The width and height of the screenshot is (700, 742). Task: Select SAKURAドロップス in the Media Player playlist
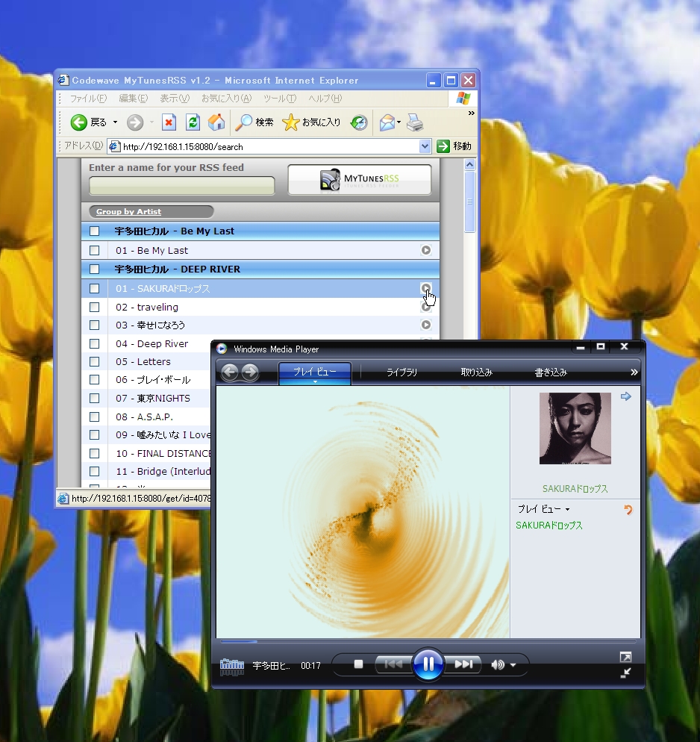[x=549, y=526]
